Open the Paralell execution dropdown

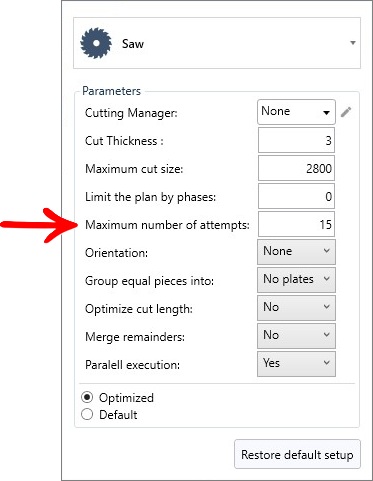click(x=296, y=364)
